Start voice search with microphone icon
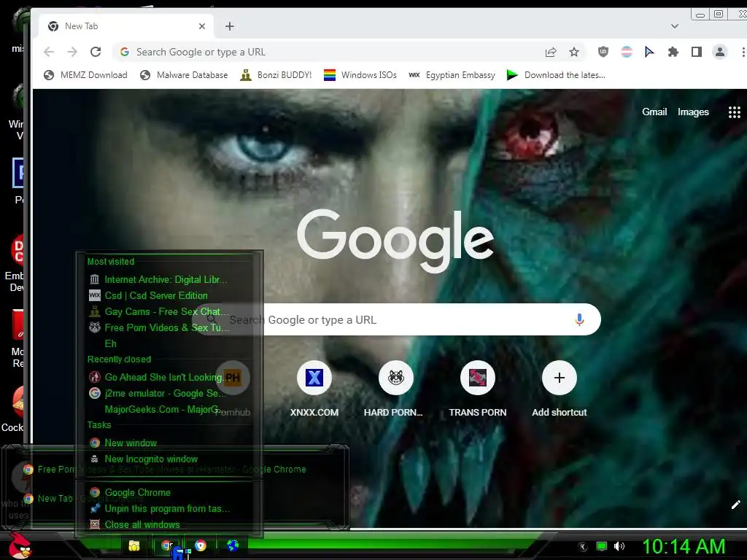The height and width of the screenshot is (560, 747). [x=579, y=319]
